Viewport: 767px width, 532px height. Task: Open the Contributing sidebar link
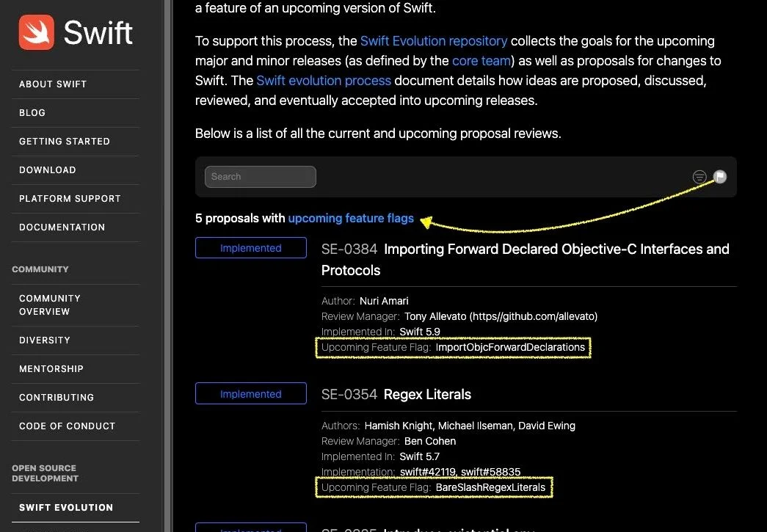click(x=57, y=398)
